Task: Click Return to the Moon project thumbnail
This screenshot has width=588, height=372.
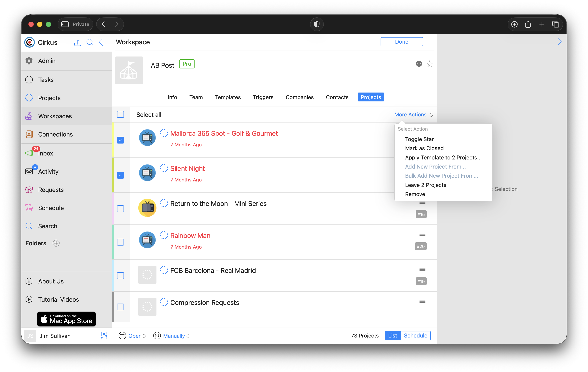Action: 147,208
